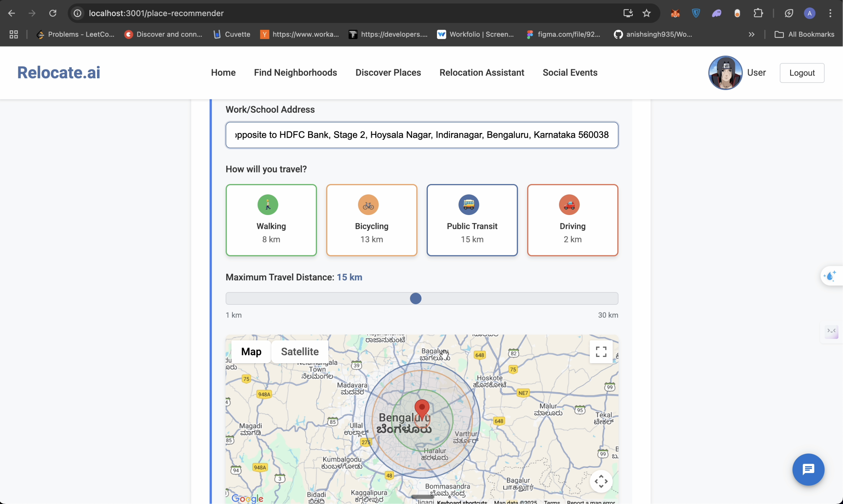The height and width of the screenshot is (504, 843).
Task: Open circular lightning extension icon
Action: point(789,13)
